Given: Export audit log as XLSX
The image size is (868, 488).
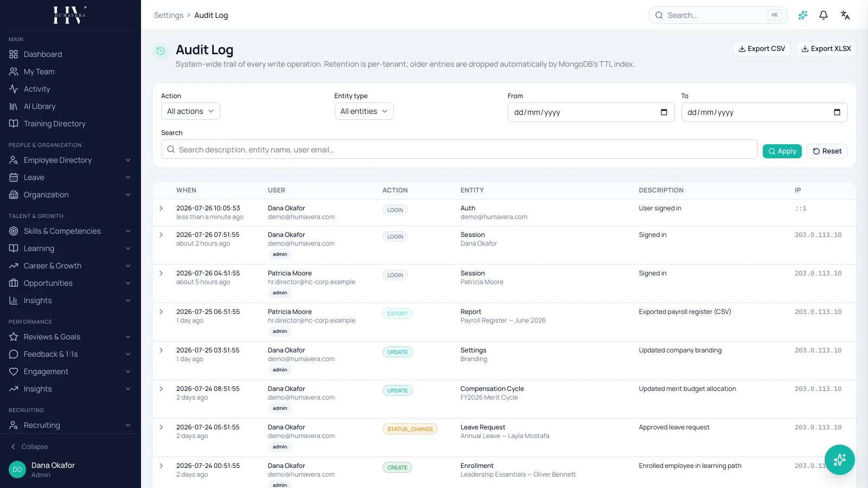Looking at the screenshot, I should pos(826,49).
